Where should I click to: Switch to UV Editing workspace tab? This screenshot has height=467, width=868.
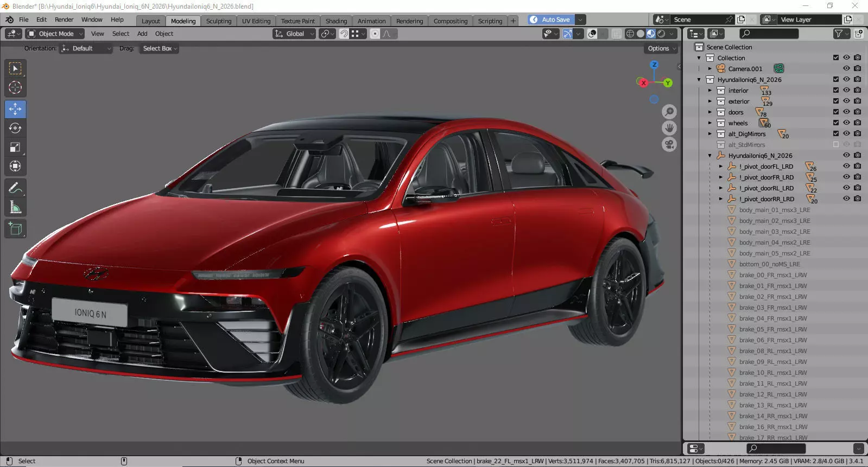coord(256,21)
